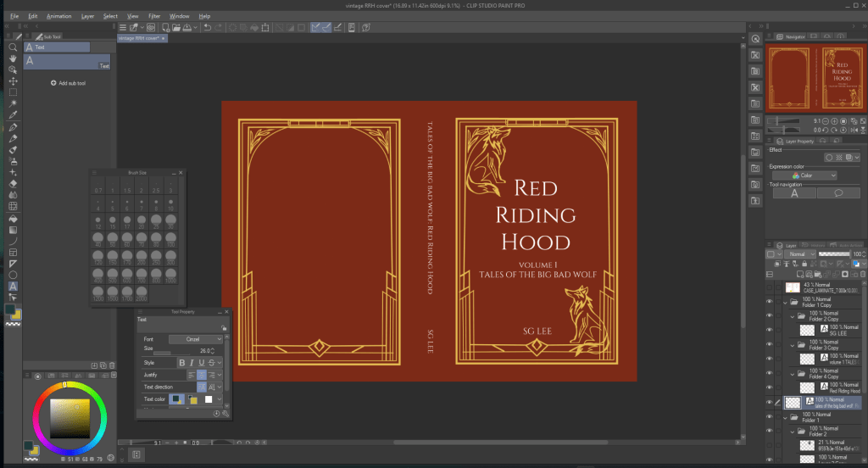Choose center justify alignment

click(202, 374)
